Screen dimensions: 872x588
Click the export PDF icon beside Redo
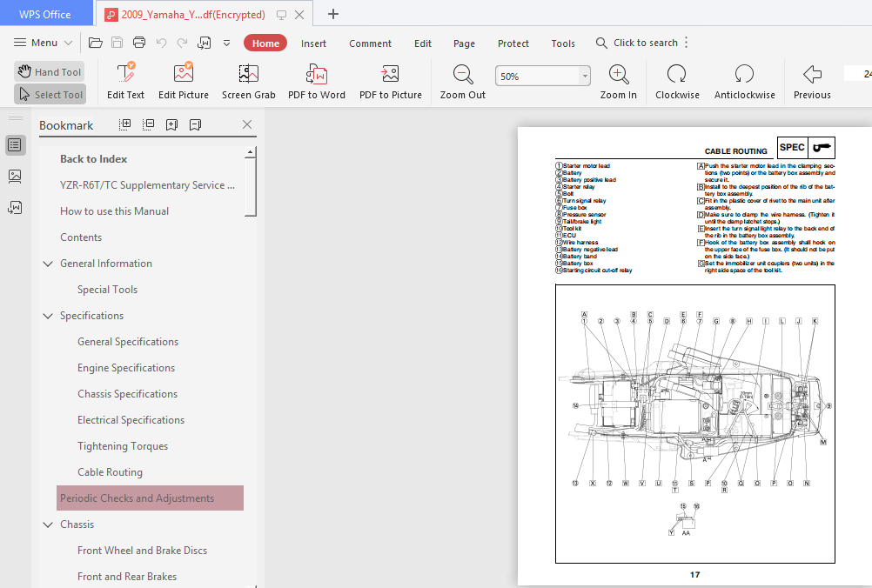coord(205,43)
